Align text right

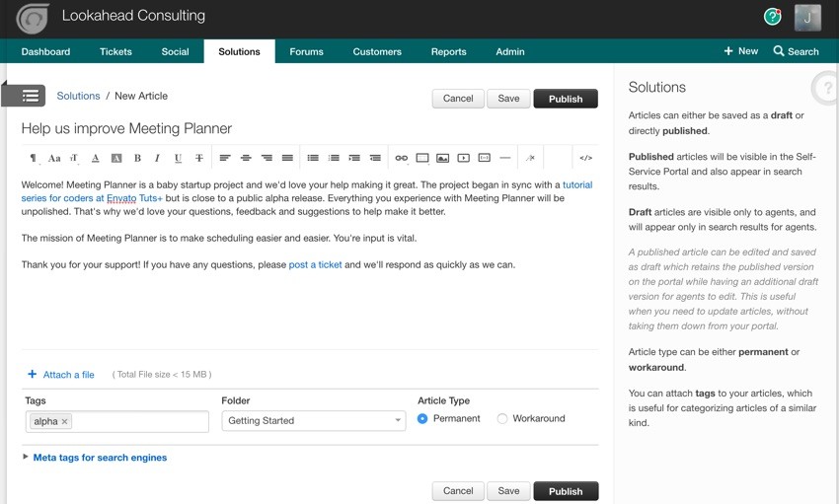click(267, 158)
